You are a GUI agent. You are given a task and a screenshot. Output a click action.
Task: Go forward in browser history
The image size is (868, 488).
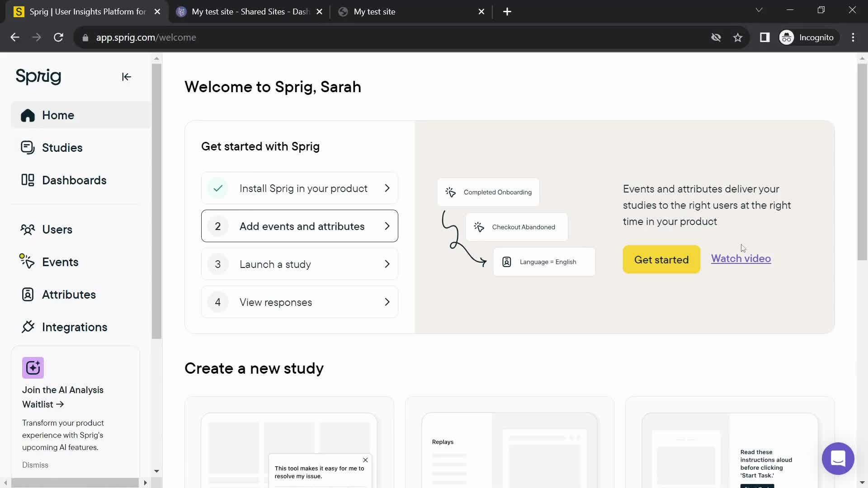37,38
